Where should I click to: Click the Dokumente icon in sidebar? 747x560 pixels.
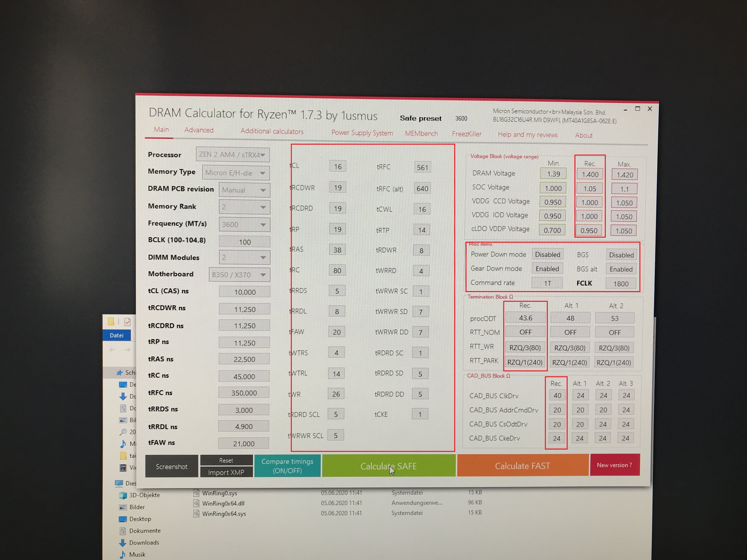pos(123,531)
